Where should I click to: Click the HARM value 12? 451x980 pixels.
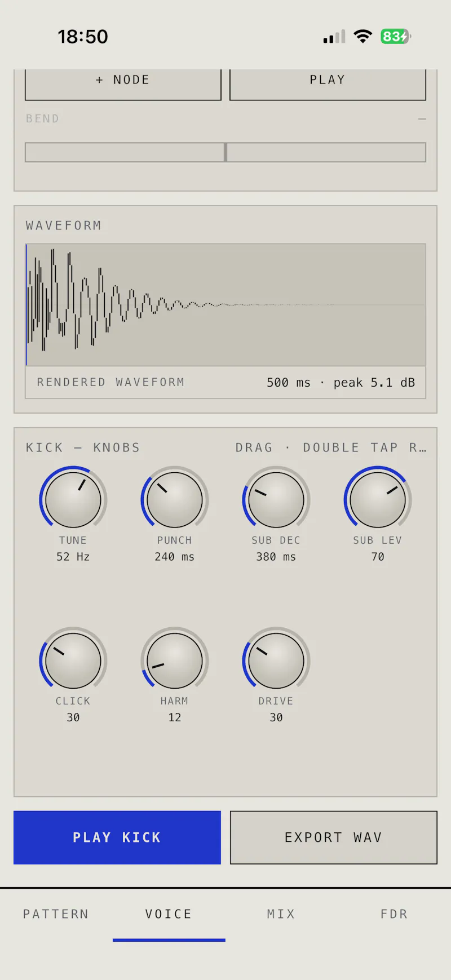coord(175,717)
